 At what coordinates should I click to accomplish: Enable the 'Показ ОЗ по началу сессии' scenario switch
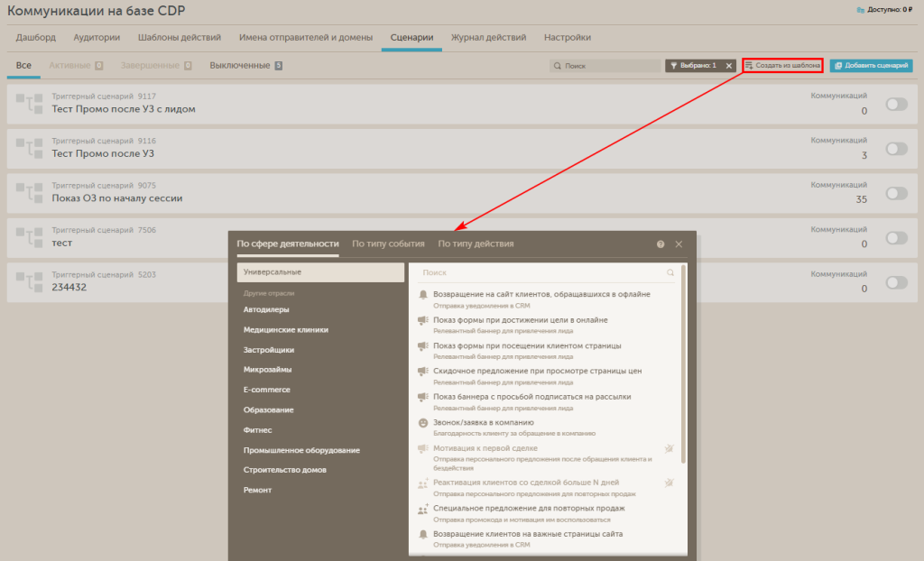(x=896, y=193)
